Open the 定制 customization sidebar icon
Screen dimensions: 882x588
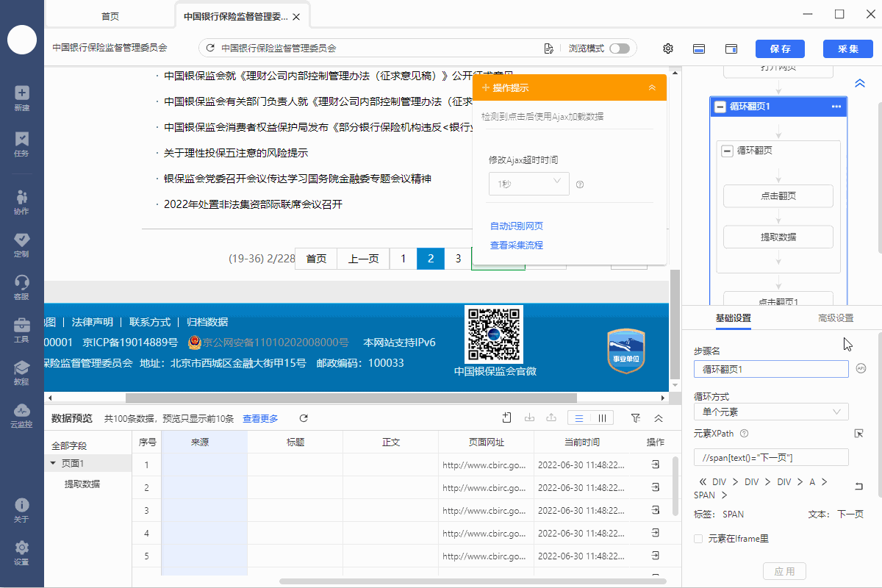coord(22,245)
